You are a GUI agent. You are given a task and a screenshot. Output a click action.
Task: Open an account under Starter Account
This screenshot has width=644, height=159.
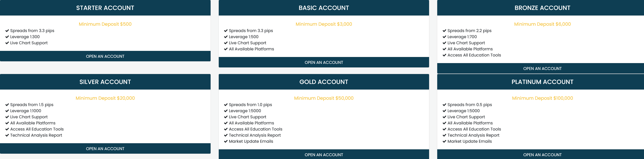105,56
